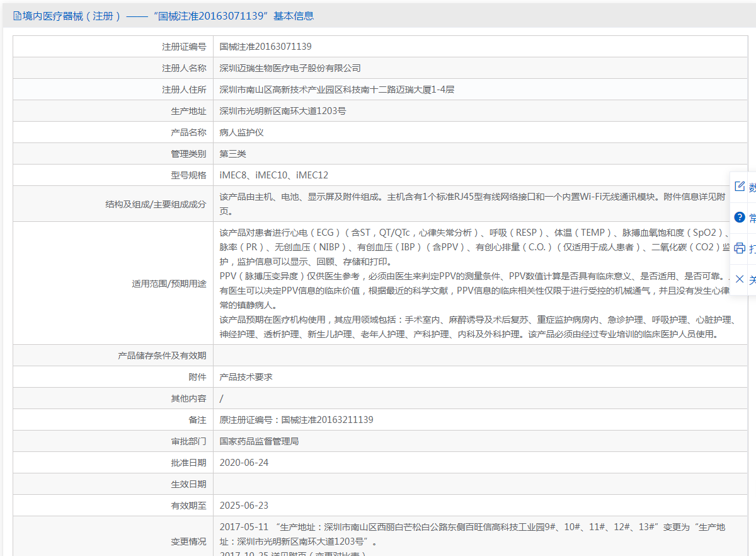This screenshot has width=756, height=556.
Task: Click the 附件 row label
Action: (197, 377)
